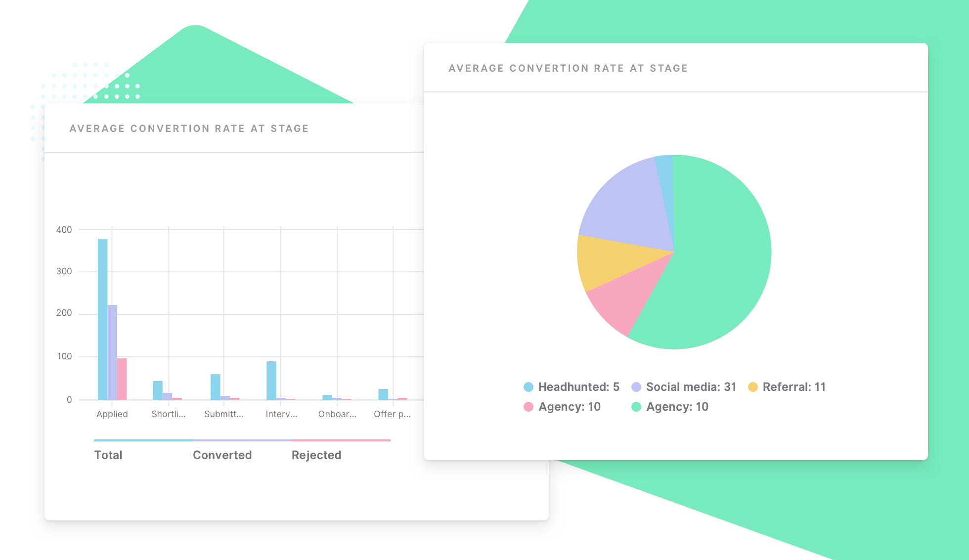
Task: Click the Applied rejected pink bar
Action: click(122, 379)
